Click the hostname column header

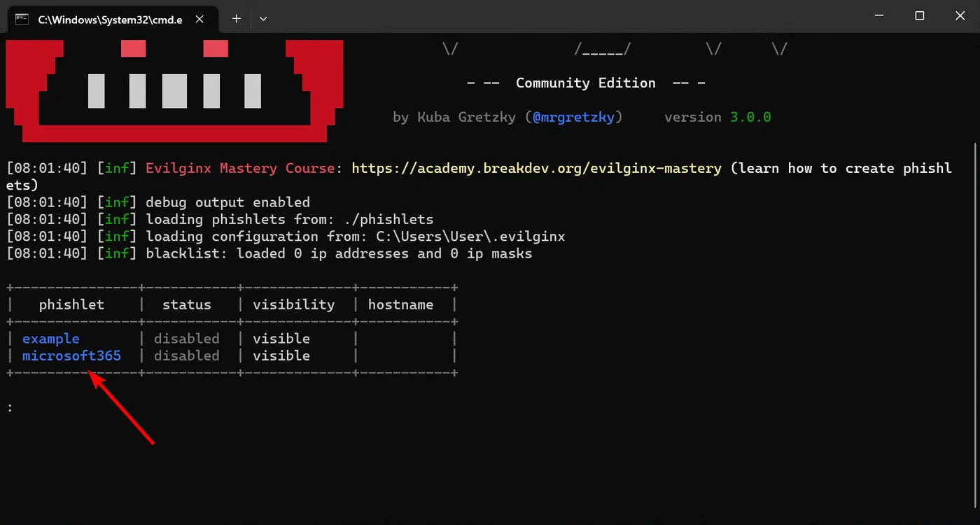(x=400, y=304)
